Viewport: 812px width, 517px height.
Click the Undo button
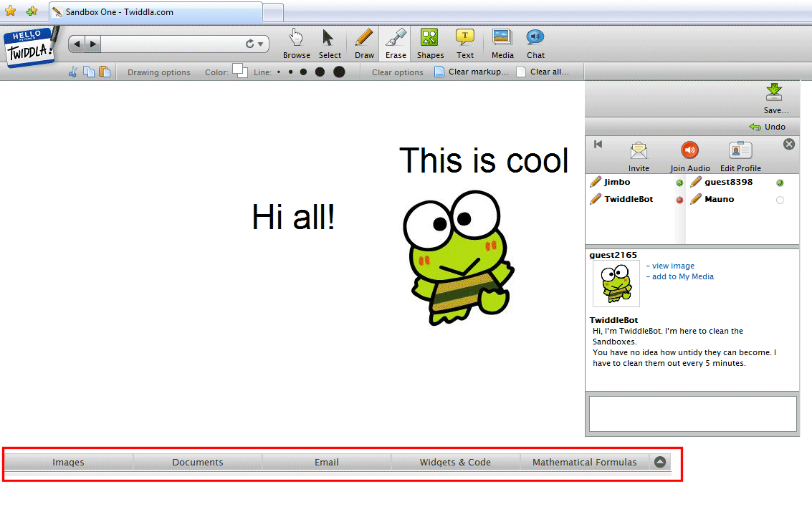tap(767, 127)
